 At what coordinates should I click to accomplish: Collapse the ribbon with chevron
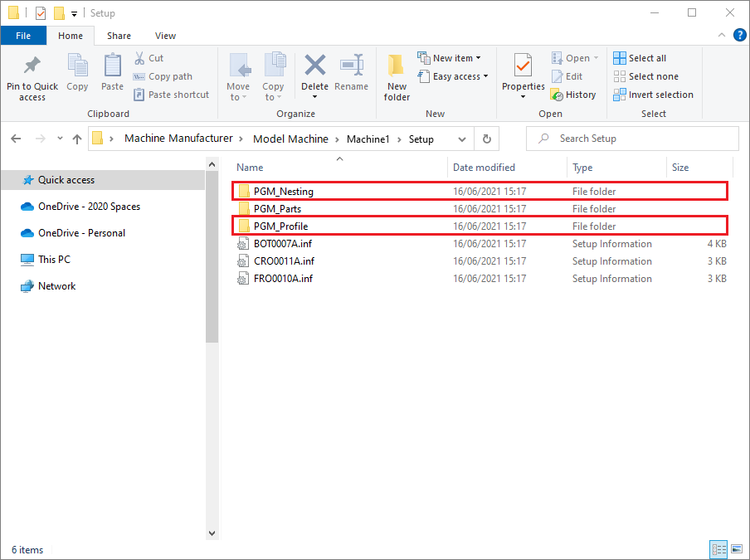[x=722, y=35]
